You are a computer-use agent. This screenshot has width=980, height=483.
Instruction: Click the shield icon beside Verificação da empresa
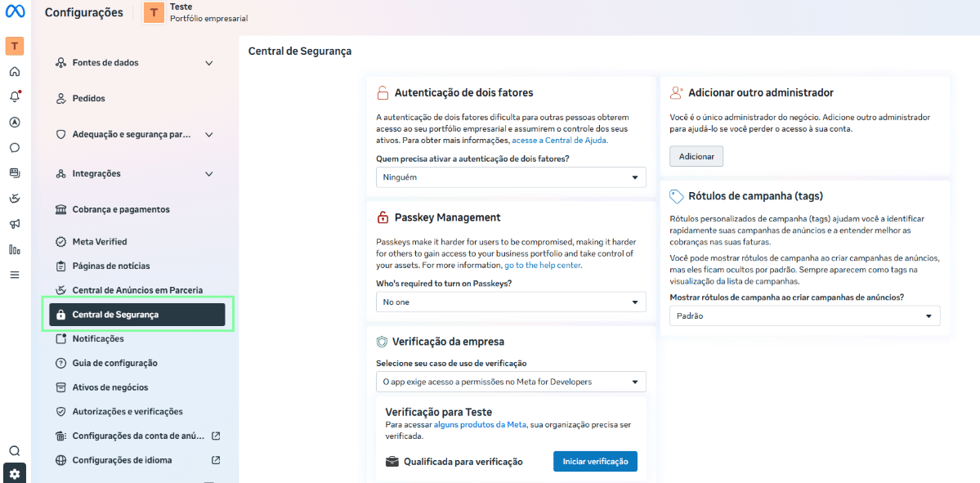point(381,342)
